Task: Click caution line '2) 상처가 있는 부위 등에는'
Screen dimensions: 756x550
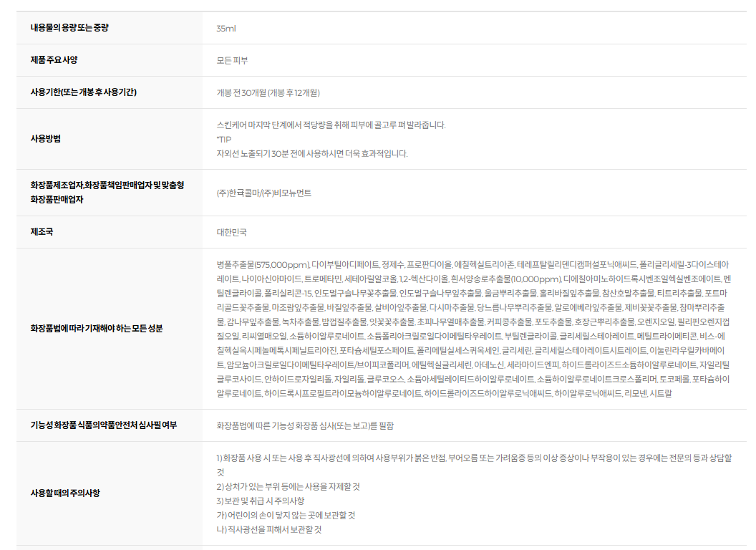Action: click(288, 486)
